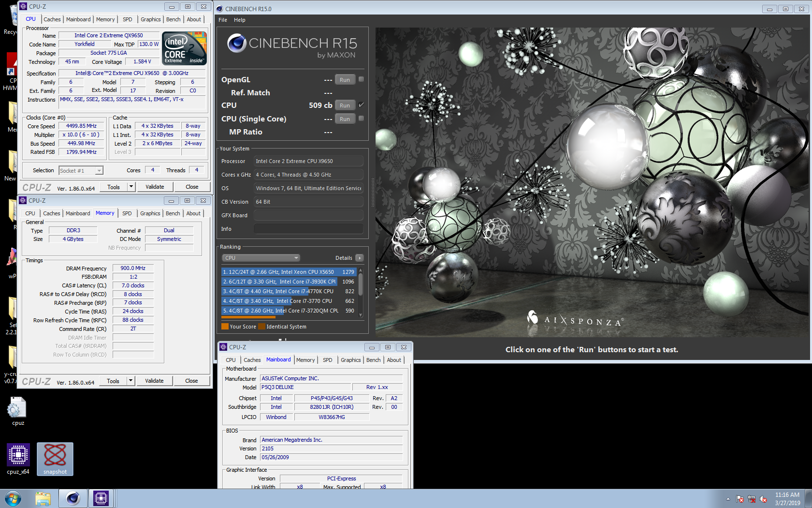Screen dimensions: 812x508
Task: Click the Details arrow button in Ranking
Action: (360, 258)
